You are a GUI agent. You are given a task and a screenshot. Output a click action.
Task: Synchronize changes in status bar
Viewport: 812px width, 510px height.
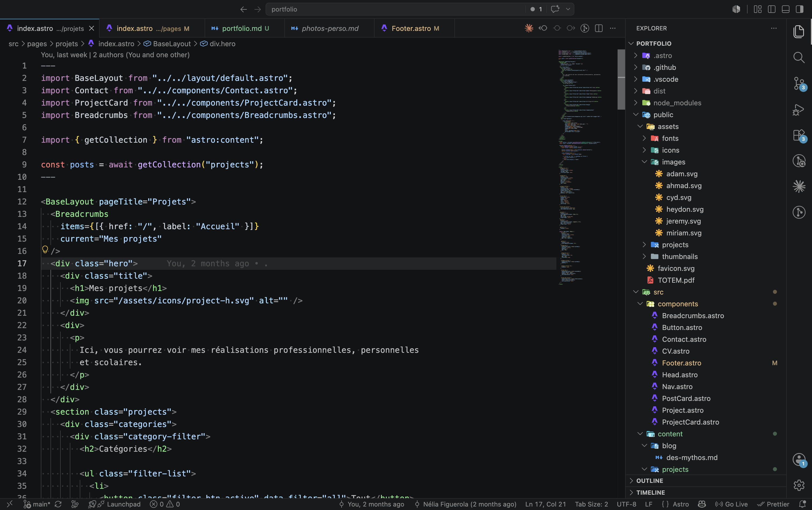click(x=58, y=504)
